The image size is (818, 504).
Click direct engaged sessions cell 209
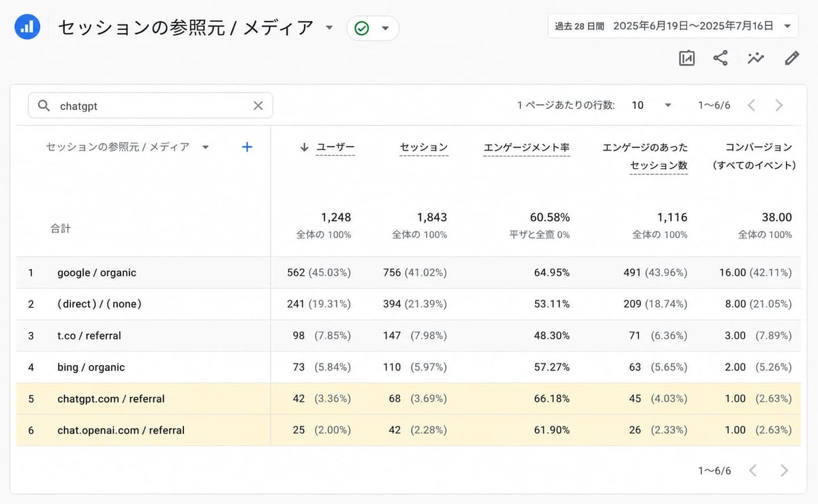pyautogui.click(x=656, y=304)
